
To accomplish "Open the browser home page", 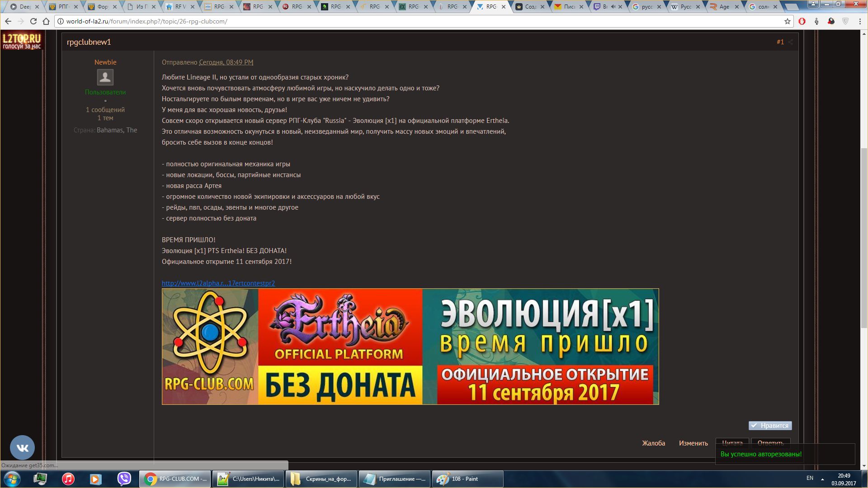I will click(46, 21).
